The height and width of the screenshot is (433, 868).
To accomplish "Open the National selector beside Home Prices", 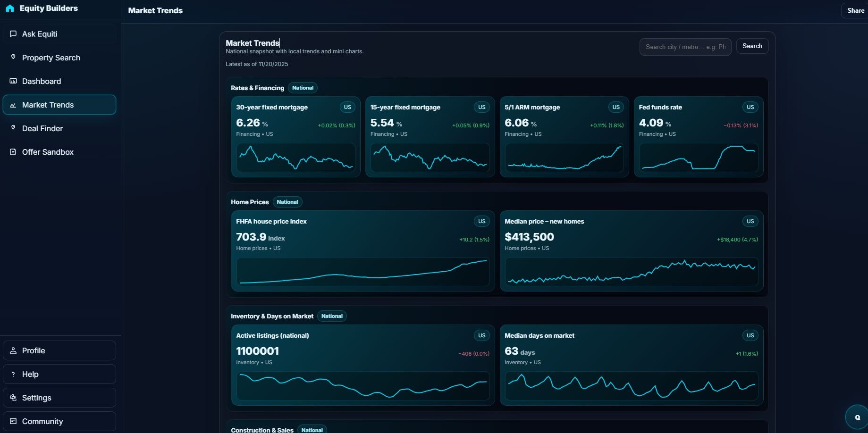I will (287, 202).
